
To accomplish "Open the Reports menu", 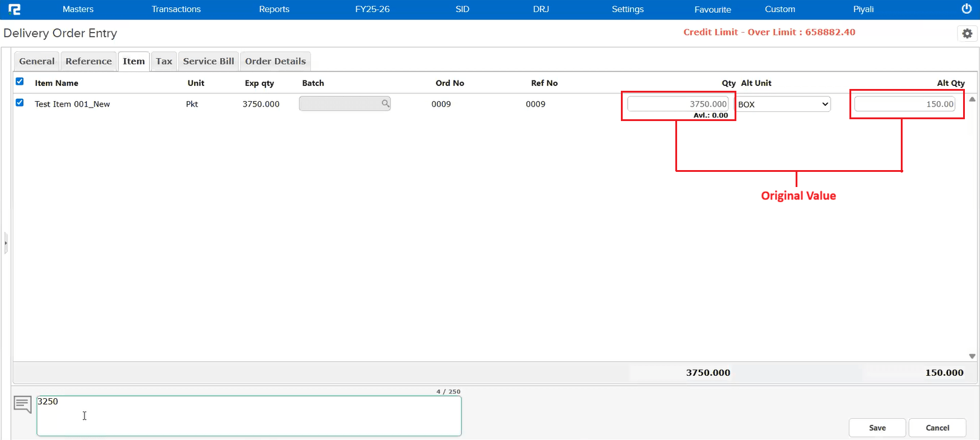I will pyautogui.click(x=274, y=9).
